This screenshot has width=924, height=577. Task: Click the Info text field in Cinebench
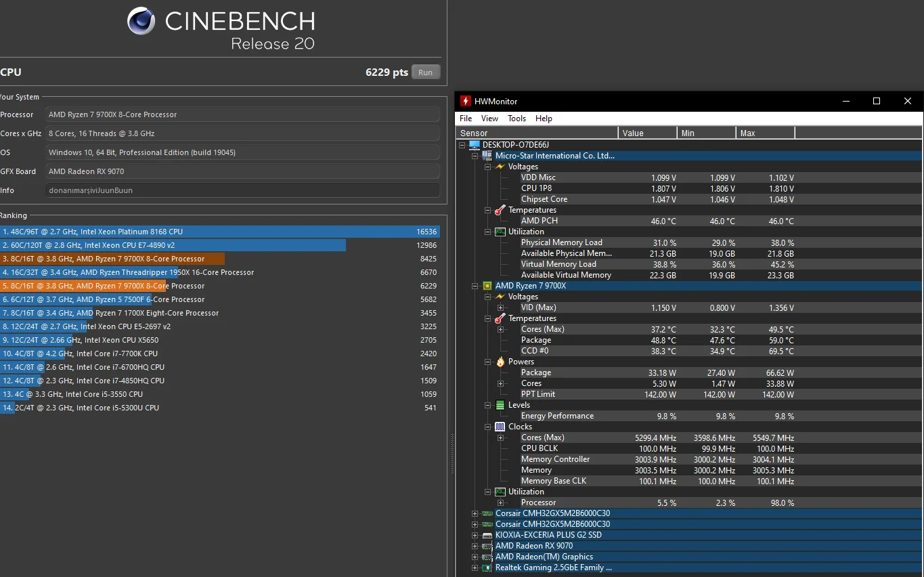coord(242,190)
